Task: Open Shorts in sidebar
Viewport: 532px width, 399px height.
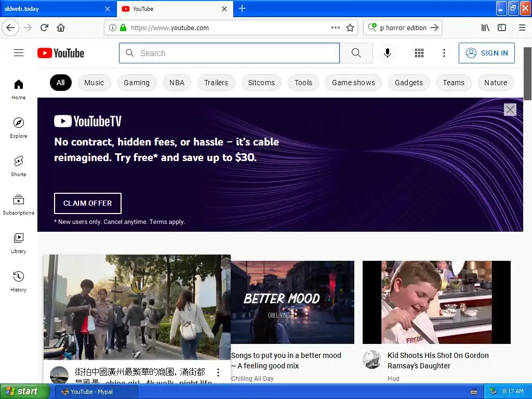Action: [x=18, y=166]
